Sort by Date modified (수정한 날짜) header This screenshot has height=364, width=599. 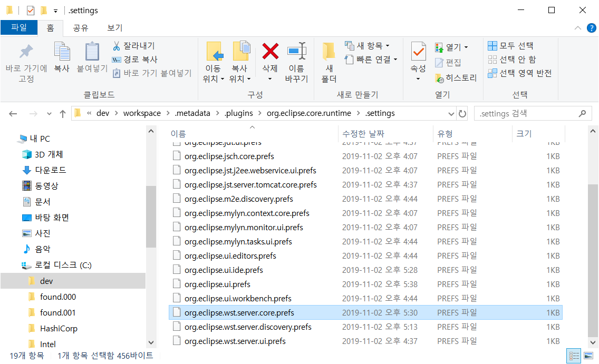(x=385, y=134)
